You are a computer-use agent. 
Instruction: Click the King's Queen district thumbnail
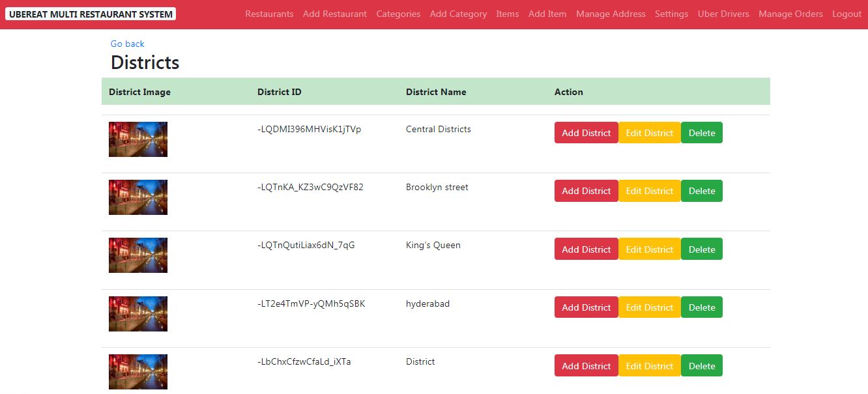pos(138,255)
